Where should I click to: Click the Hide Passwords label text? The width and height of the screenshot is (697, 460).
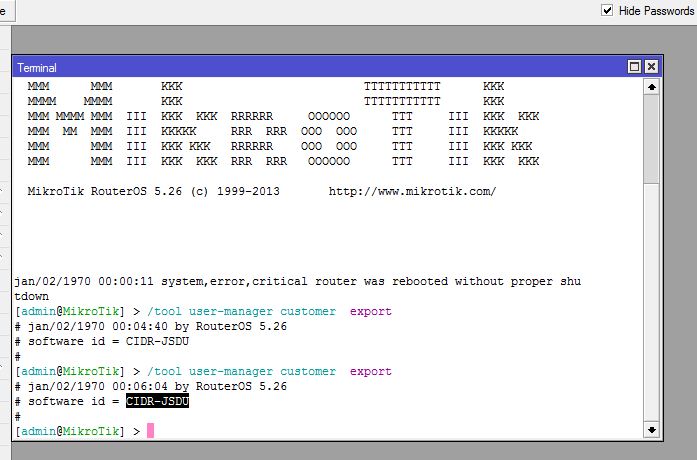pyautogui.click(x=656, y=11)
